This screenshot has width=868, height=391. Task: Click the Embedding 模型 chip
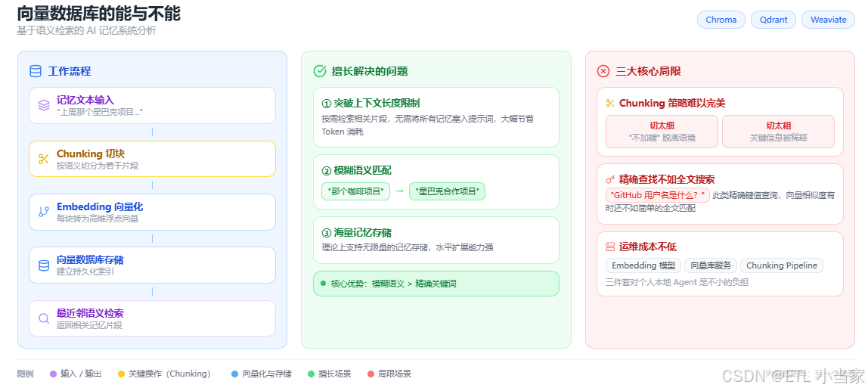[x=643, y=265]
